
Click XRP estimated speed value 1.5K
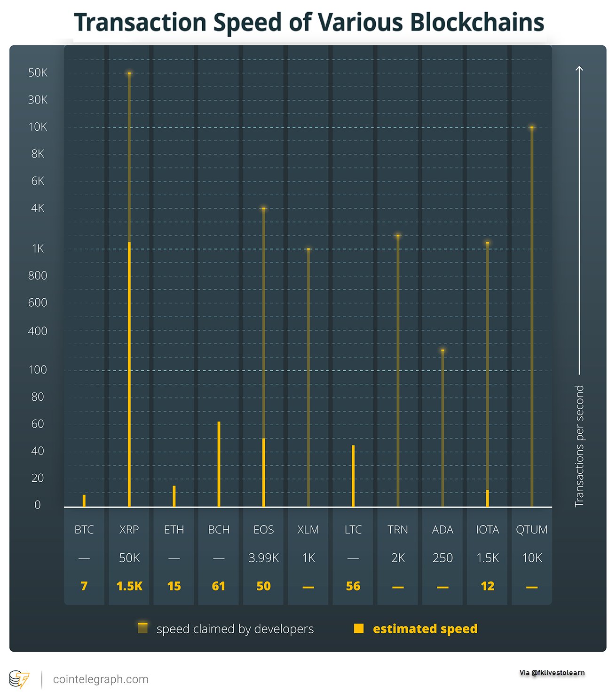point(129,586)
